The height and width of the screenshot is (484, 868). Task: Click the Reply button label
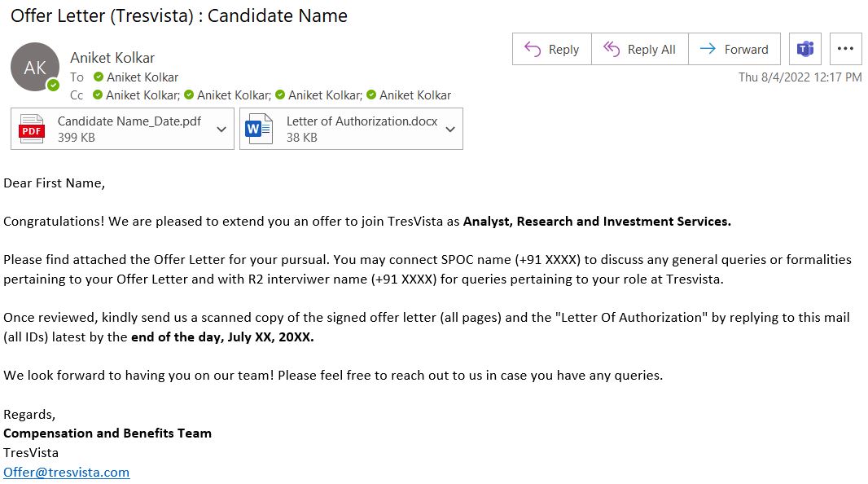(563, 49)
